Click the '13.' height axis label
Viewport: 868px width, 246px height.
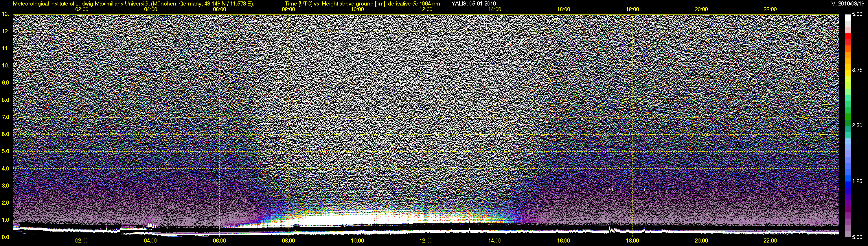[x=5, y=14]
